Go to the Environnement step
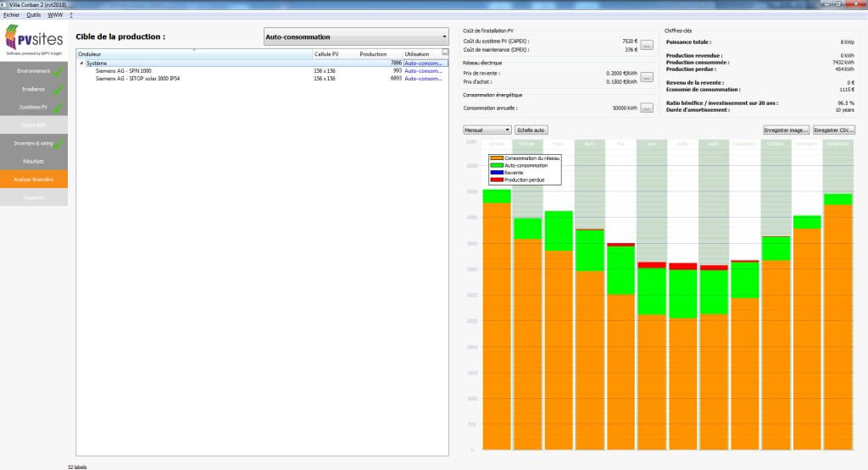 tap(33, 71)
